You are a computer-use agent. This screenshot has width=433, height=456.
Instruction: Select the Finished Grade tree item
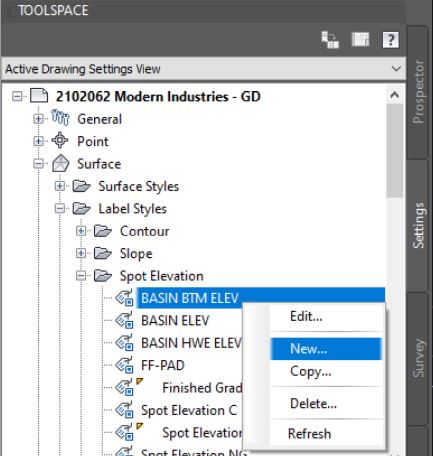click(202, 388)
